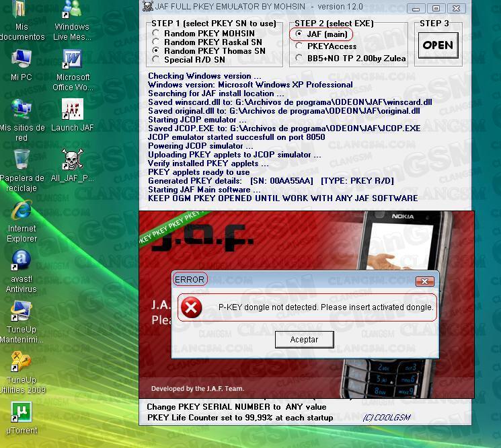This screenshot has height=448, width=501.
Task: Click 'Change PKEY SERIAL NUMBER to ANY value' text
Action: tap(237, 407)
